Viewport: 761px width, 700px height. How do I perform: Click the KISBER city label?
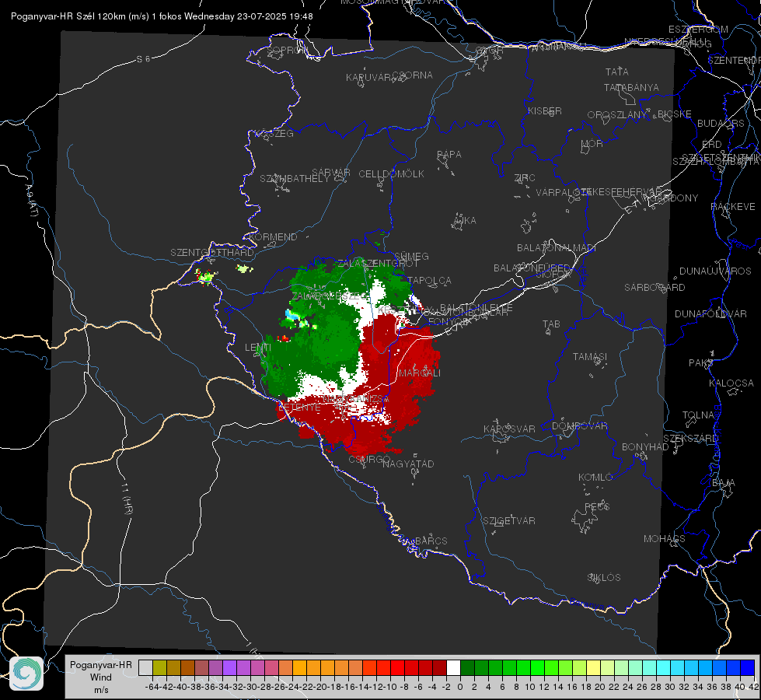(x=545, y=111)
